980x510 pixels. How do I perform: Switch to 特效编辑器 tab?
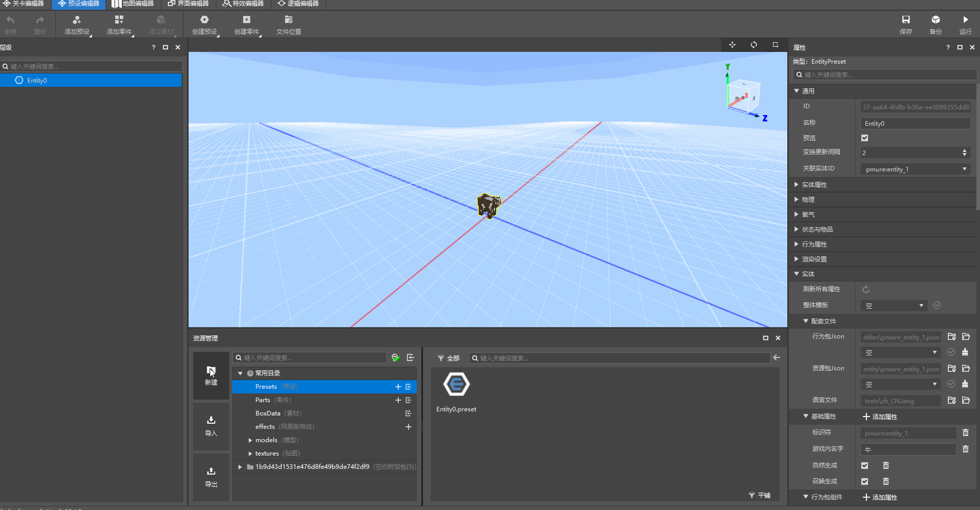coord(243,4)
